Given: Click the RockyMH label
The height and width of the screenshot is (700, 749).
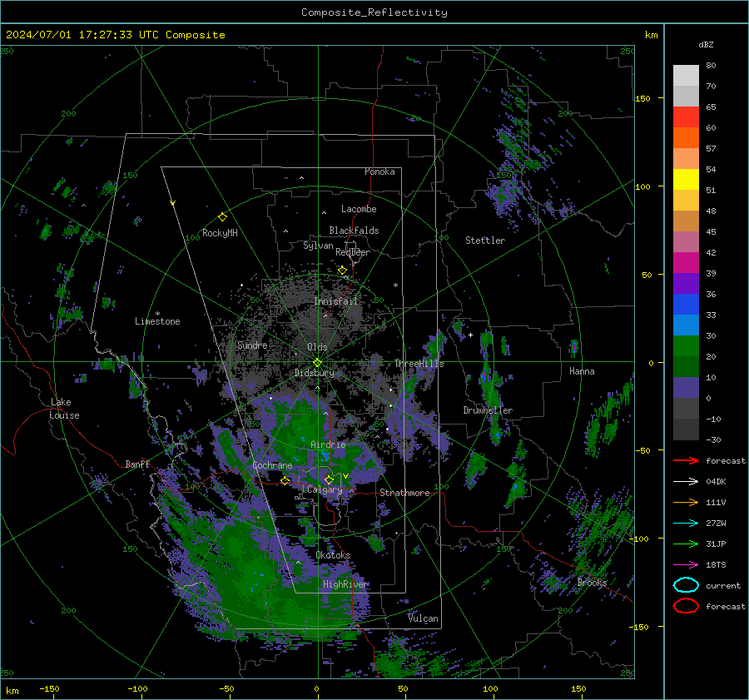Looking at the screenshot, I should [219, 233].
